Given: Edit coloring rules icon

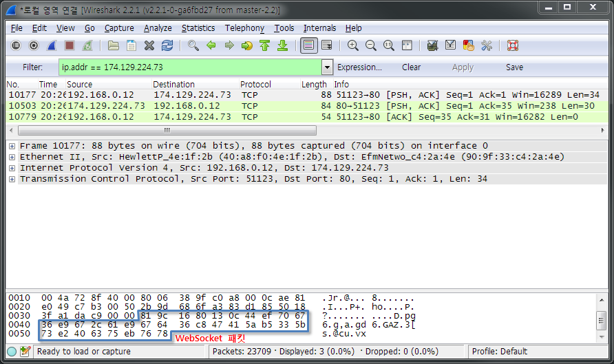Looking at the screenshot, I should click(x=469, y=46).
